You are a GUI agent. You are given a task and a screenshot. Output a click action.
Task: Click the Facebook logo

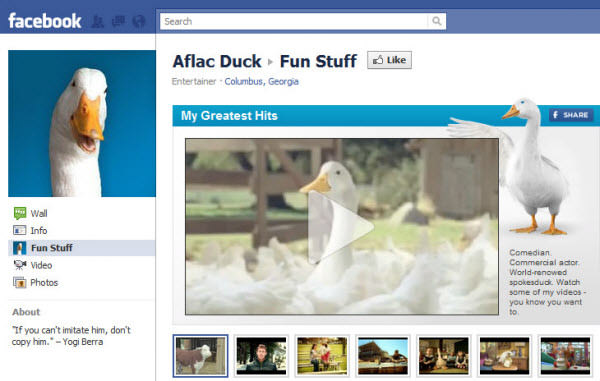45,21
